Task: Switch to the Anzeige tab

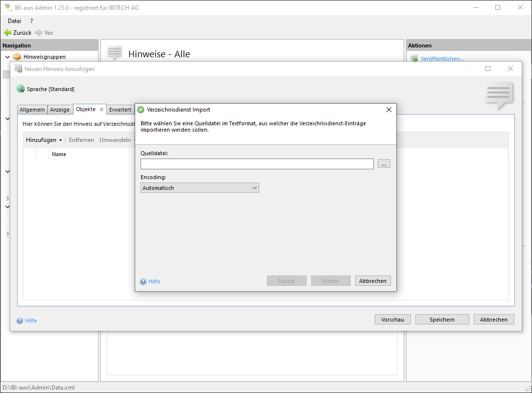Action: [60, 110]
